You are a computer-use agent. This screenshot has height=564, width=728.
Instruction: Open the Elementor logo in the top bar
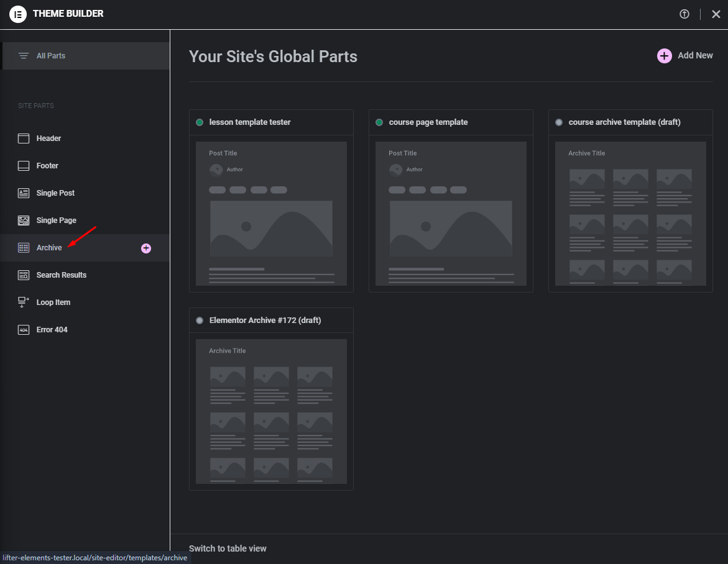(18, 14)
